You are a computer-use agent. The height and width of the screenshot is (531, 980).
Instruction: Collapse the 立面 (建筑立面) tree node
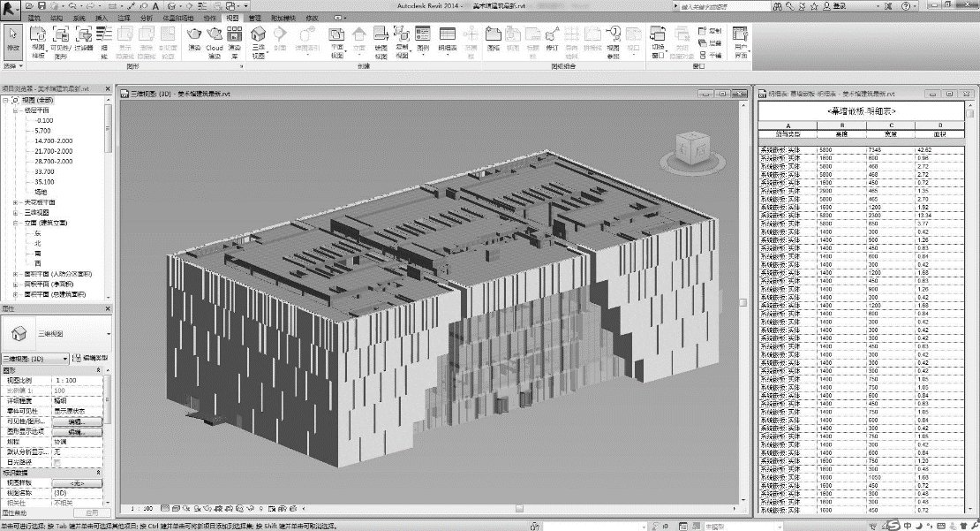tap(16, 223)
